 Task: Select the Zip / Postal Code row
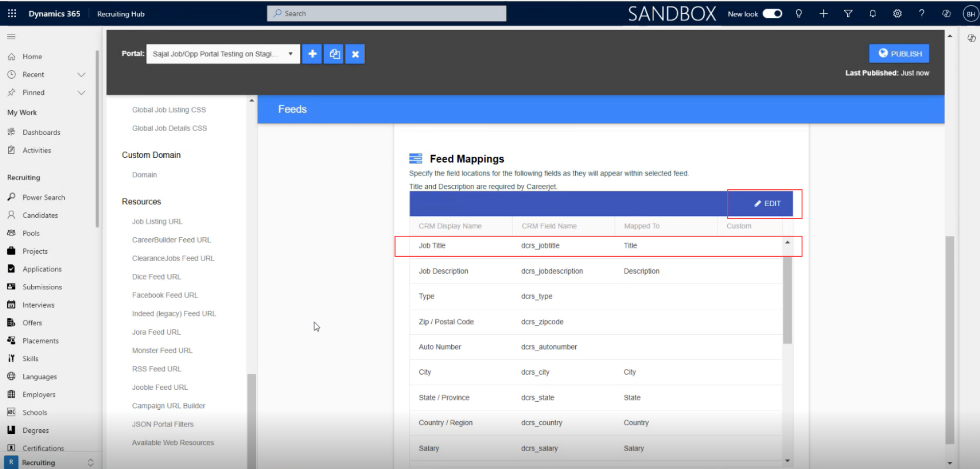pyautogui.click(x=596, y=322)
